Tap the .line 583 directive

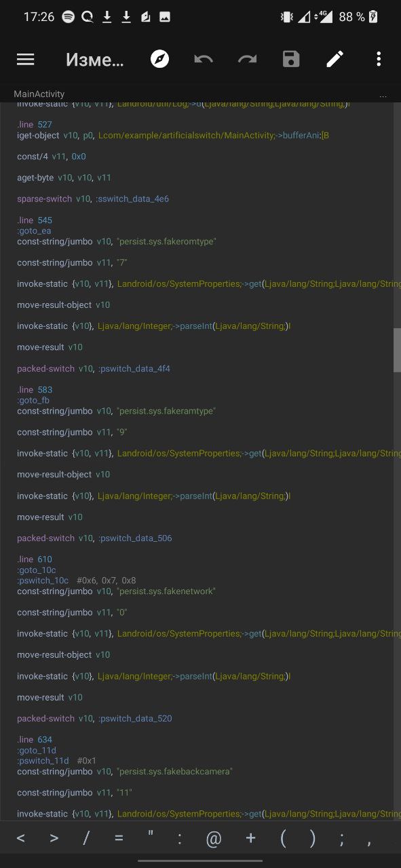[x=34, y=390]
